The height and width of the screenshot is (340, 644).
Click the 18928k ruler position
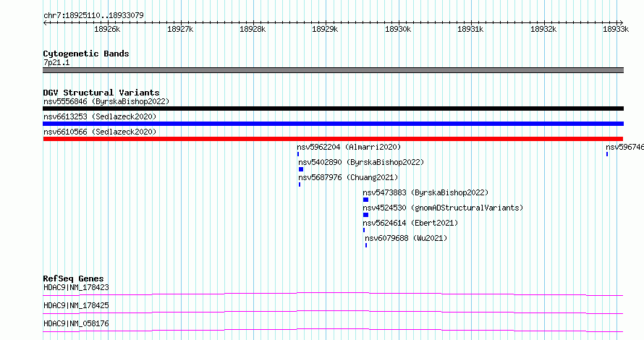(x=253, y=29)
